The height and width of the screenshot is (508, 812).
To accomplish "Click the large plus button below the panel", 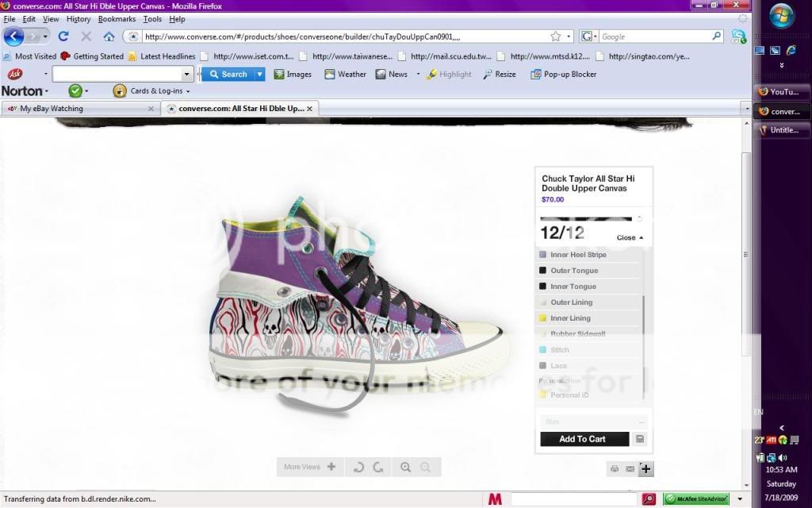I will 645,468.
